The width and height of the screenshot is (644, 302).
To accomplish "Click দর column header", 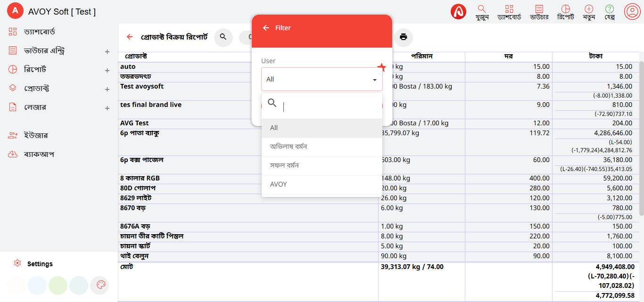I will coord(508,57).
